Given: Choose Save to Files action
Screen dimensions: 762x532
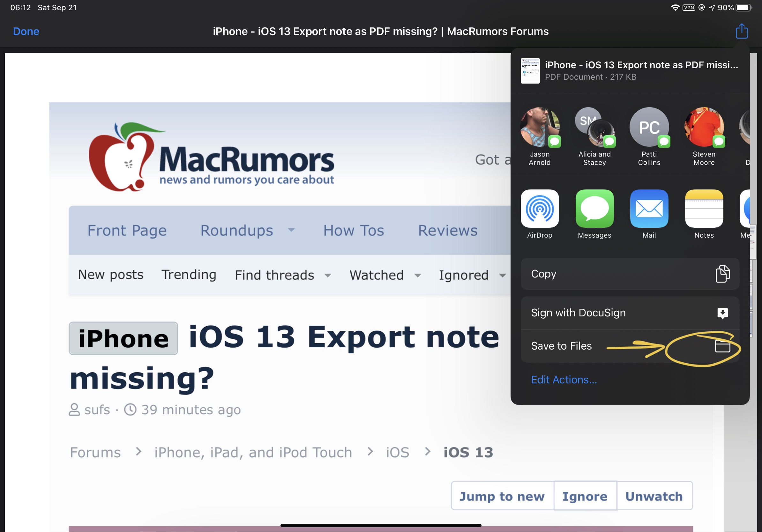Looking at the screenshot, I should click(630, 346).
